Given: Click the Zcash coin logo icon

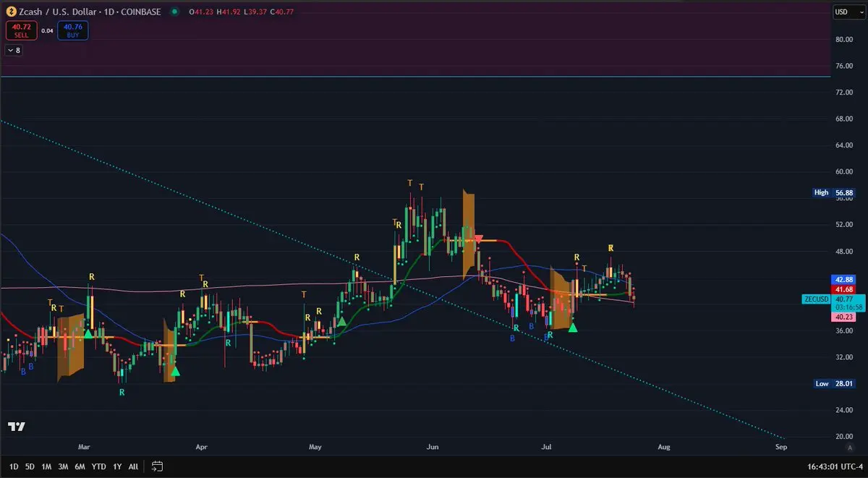Looking at the screenshot, I should 11,12.
